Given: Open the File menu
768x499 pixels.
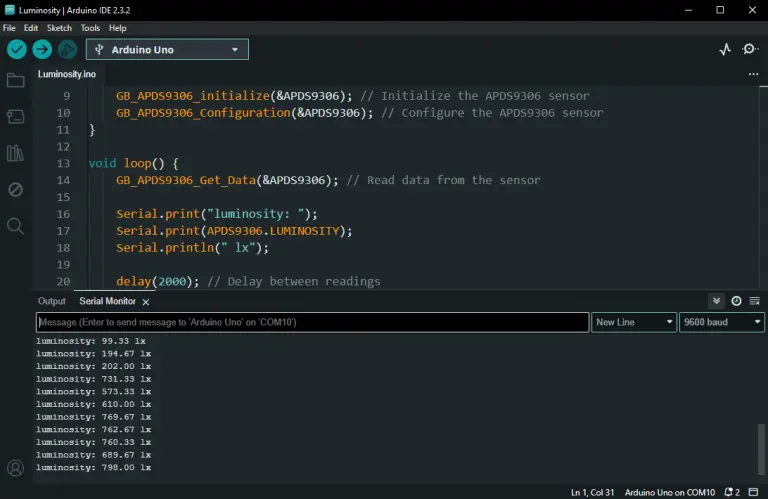Looking at the screenshot, I should pyautogui.click(x=9, y=28).
